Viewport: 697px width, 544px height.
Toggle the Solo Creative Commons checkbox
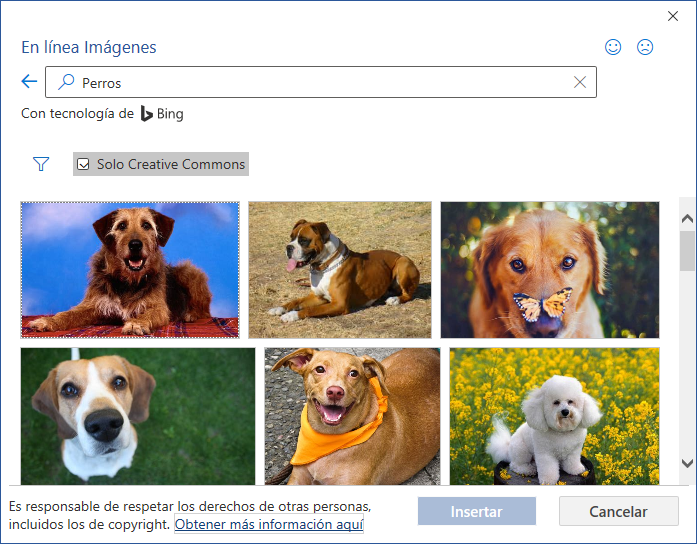point(84,164)
